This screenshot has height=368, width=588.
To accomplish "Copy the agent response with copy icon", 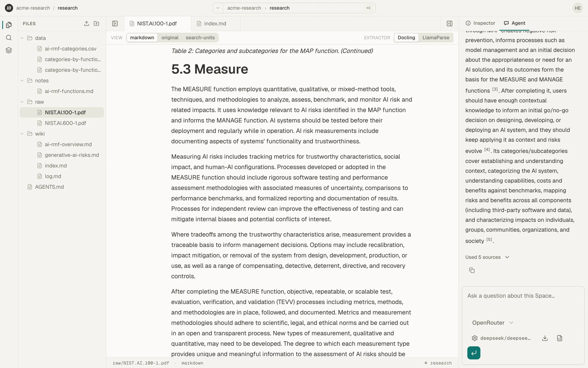I will click(x=472, y=270).
